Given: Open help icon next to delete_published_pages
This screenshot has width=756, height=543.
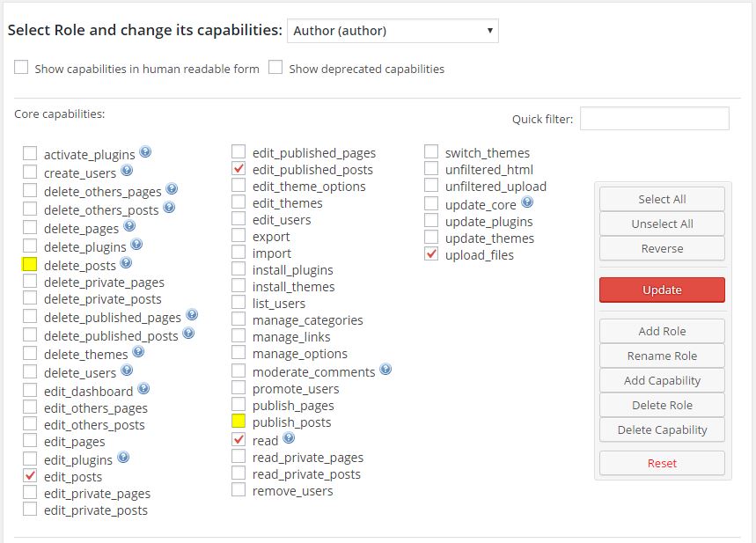Looking at the screenshot, I should tap(192, 315).
